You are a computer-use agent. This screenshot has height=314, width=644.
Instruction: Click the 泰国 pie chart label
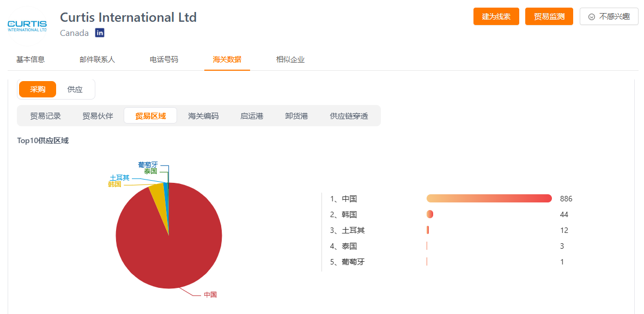coord(151,171)
